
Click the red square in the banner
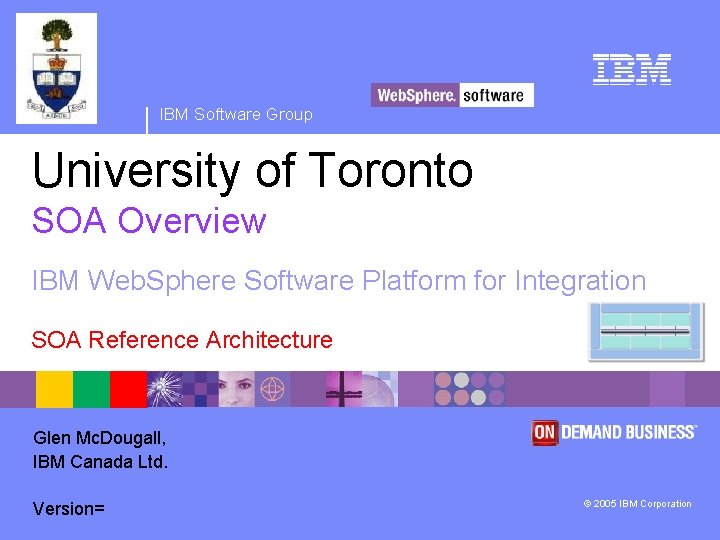[129, 389]
